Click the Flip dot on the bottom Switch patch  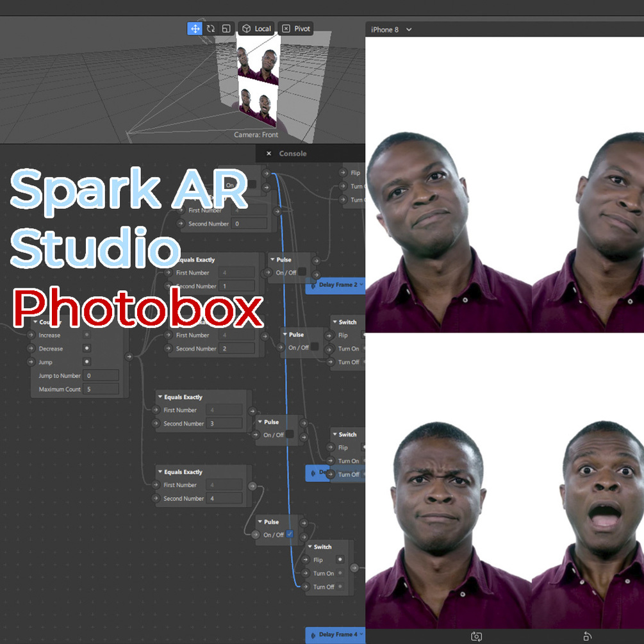[x=340, y=559]
